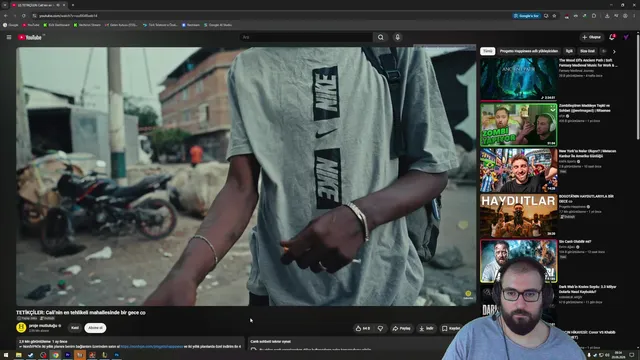Open the nordvpn link in description
The image size is (640, 360).
[x=151, y=347]
